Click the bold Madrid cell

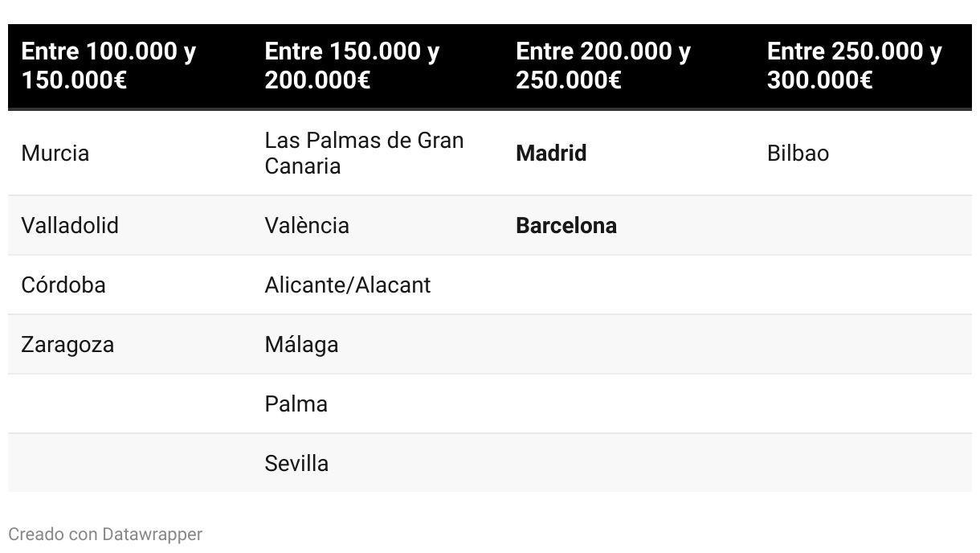[x=551, y=154]
